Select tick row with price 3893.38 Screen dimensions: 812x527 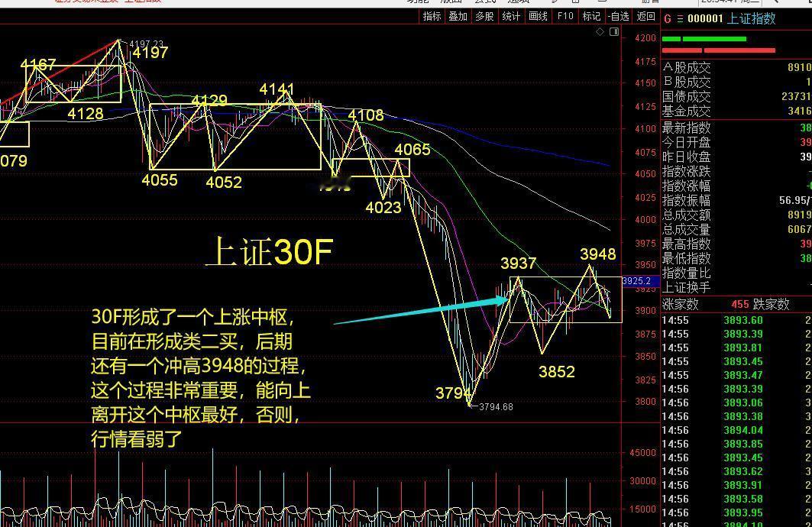[736, 417]
